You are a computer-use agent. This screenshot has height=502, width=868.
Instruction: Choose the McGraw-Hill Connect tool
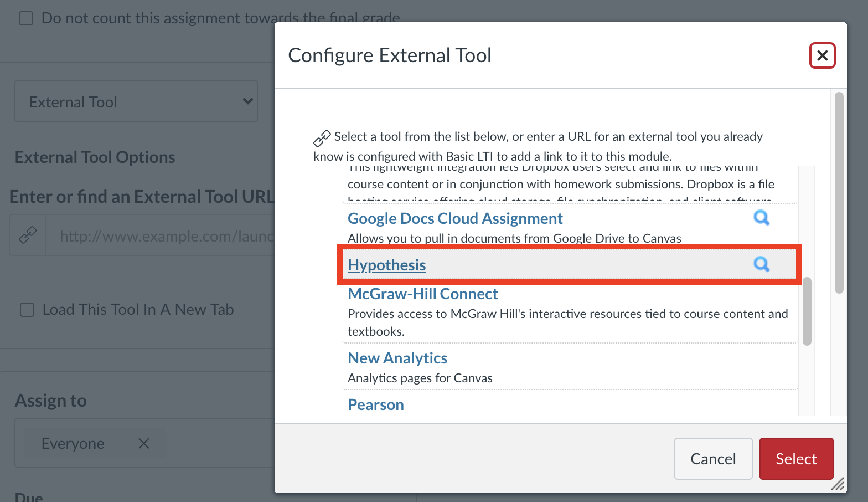[422, 294]
